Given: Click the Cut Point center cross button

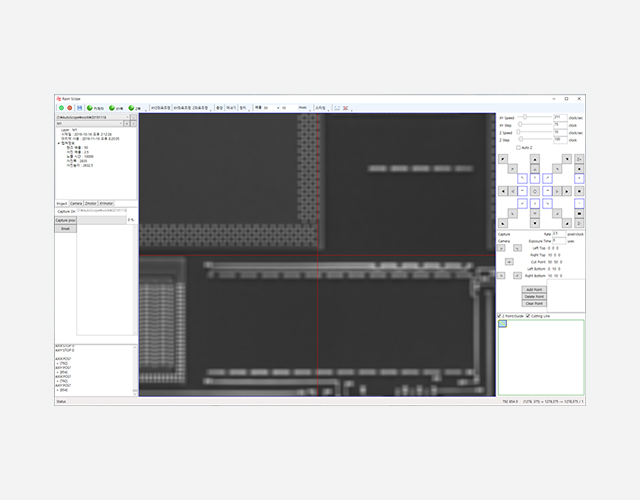Looking at the screenshot, I should coord(509,262).
